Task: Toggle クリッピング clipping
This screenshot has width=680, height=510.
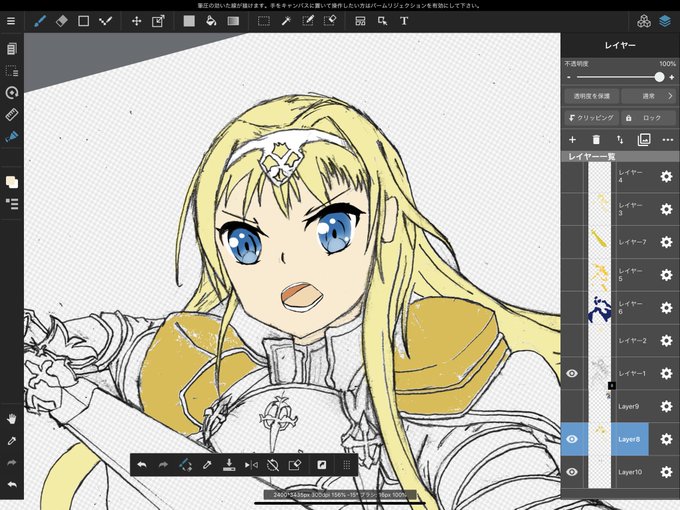Action: click(x=592, y=118)
